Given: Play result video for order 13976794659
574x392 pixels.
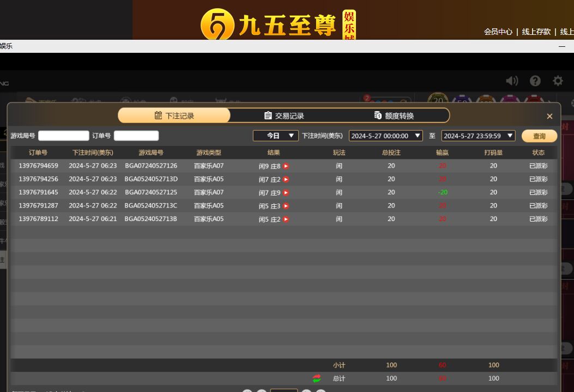Looking at the screenshot, I should click(x=286, y=166).
